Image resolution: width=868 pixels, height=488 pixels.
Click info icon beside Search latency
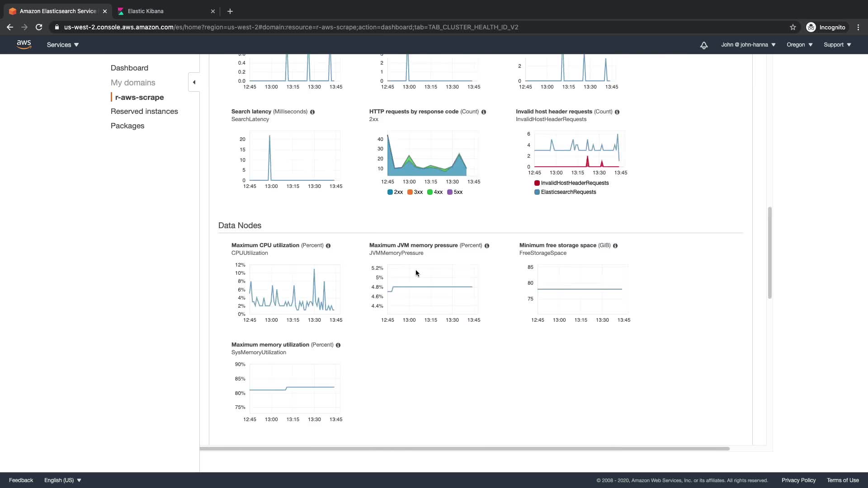pyautogui.click(x=312, y=112)
